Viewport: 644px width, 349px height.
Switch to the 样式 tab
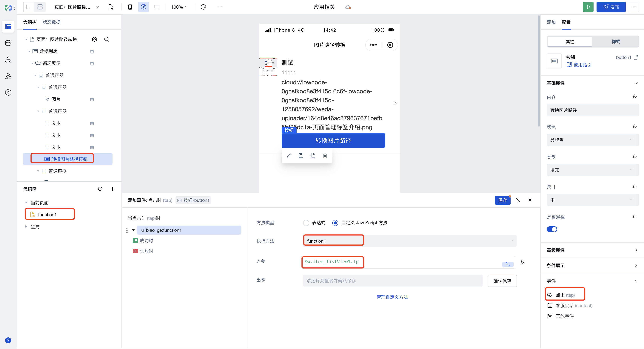(x=616, y=42)
